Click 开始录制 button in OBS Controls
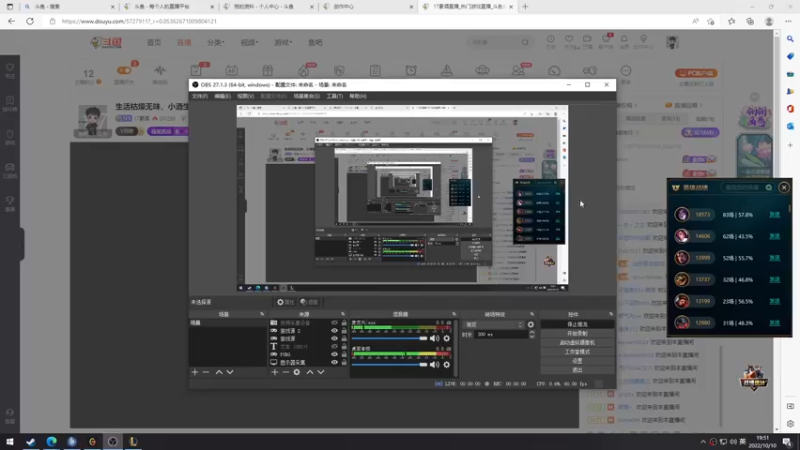 point(577,334)
